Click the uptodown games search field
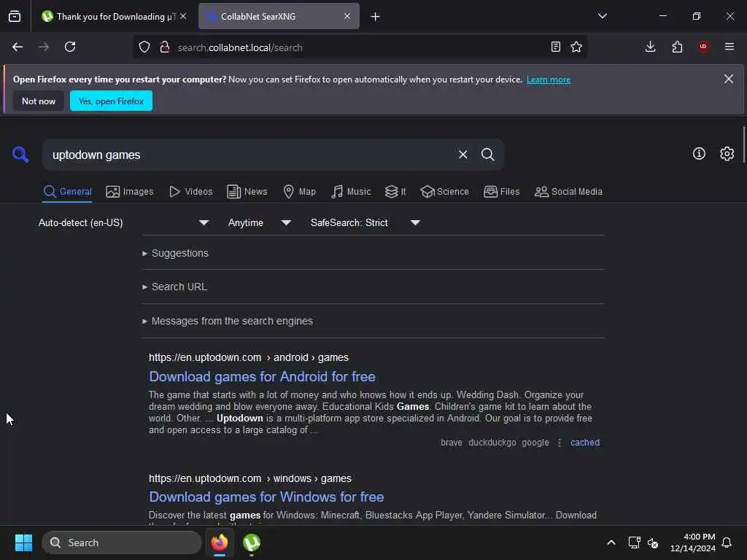Screen dimensions: 747x560 click(x=250, y=155)
